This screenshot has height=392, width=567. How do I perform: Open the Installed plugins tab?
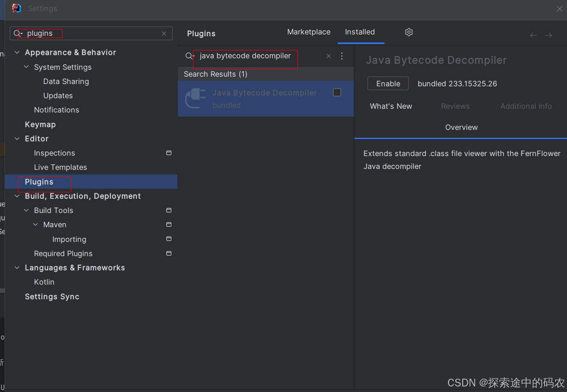click(x=360, y=32)
